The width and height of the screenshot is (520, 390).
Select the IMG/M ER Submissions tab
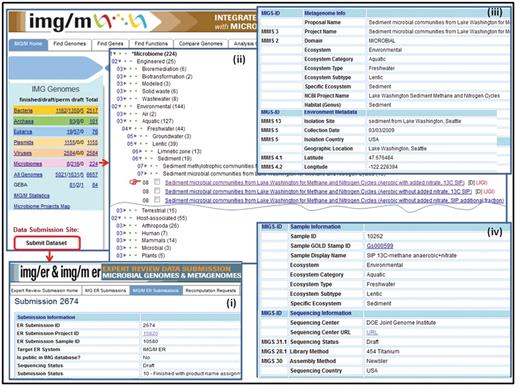click(x=156, y=290)
